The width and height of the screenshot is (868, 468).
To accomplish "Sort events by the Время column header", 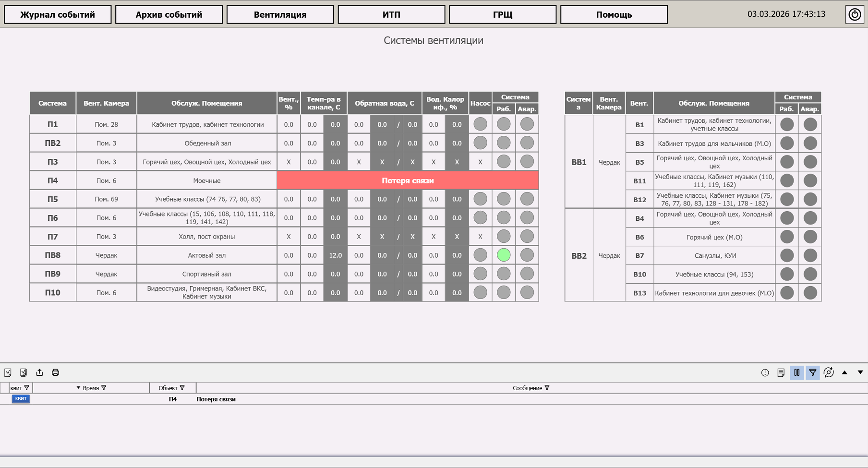I will click(x=90, y=388).
